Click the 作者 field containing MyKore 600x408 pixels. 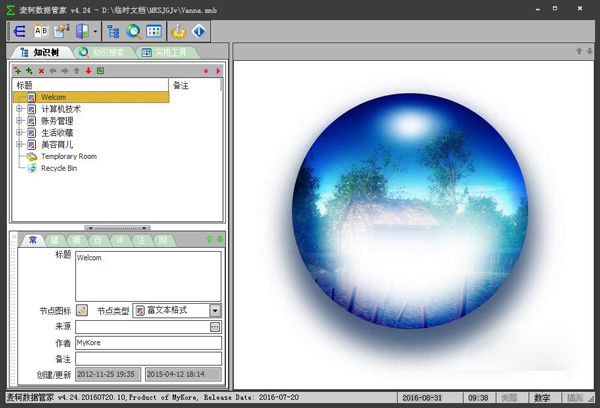click(148, 343)
